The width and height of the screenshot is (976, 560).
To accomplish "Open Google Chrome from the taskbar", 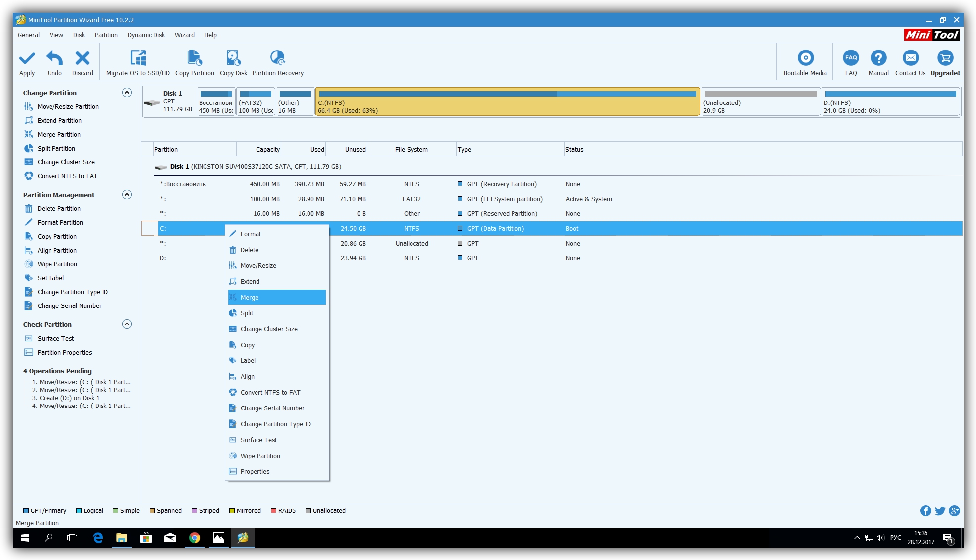I will (195, 538).
